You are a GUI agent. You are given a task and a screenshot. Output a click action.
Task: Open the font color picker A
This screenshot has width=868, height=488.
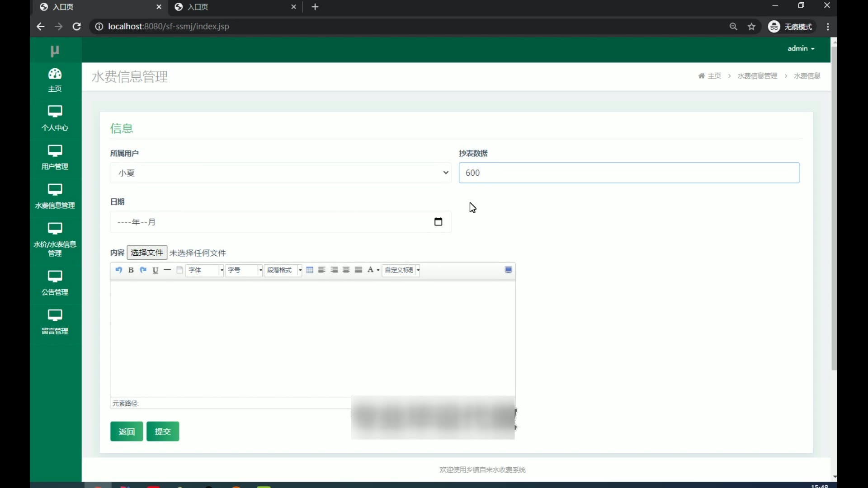coord(371,270)
